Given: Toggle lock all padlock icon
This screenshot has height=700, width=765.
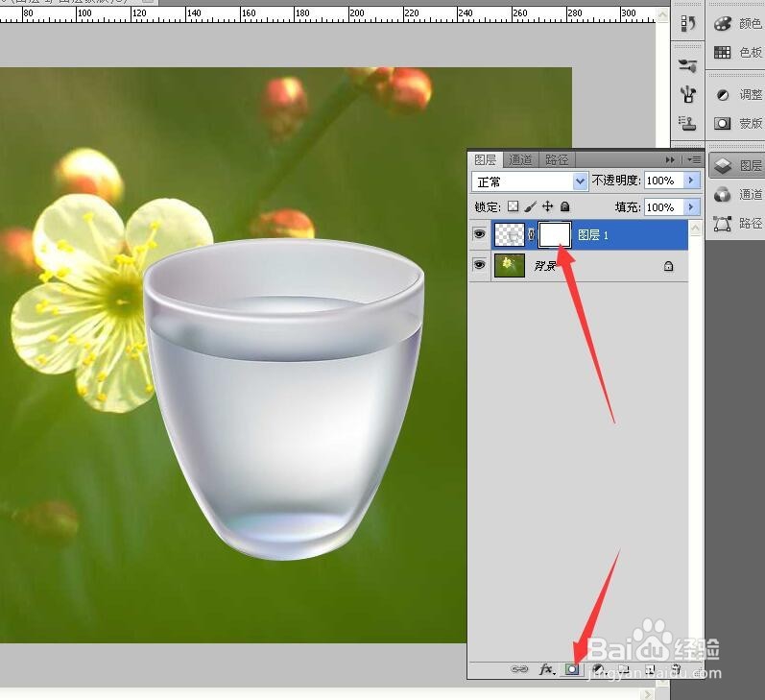Looking at the screenshot, I should [x=565, y=206].
